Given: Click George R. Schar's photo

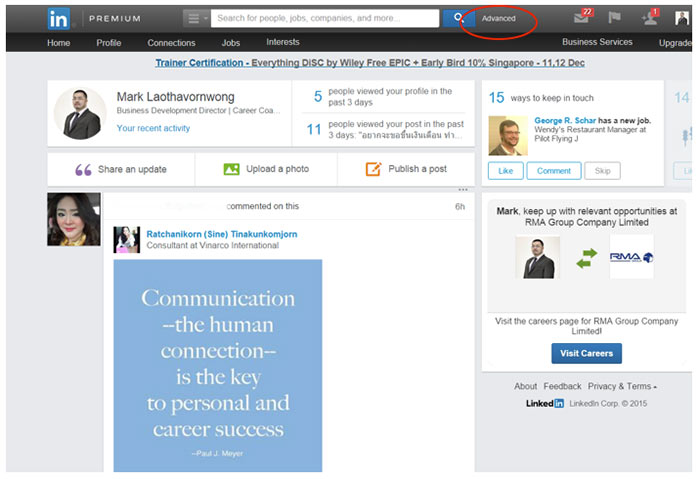Looking at the screenshot, I should [508, 136].
